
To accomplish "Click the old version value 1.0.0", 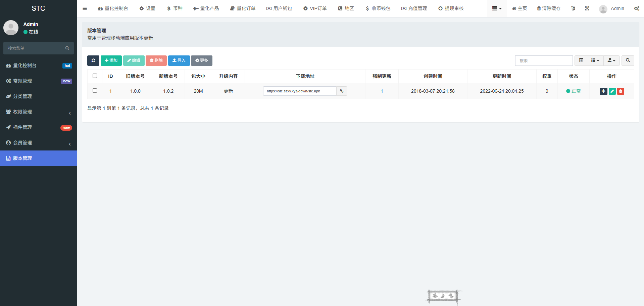I will tap(135, 91).
